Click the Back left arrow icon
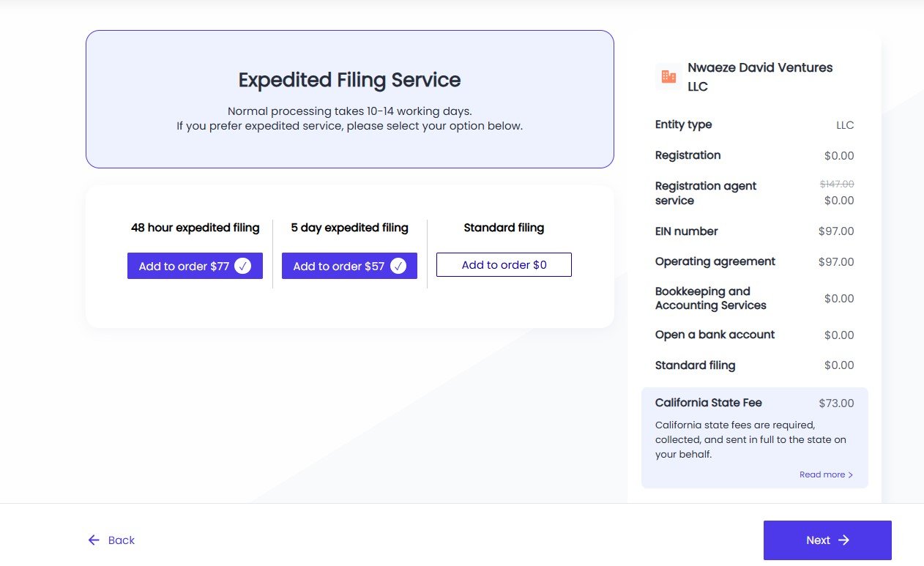Screen dimensions: 924x566 pyautogui.click(x=94, y=540)
